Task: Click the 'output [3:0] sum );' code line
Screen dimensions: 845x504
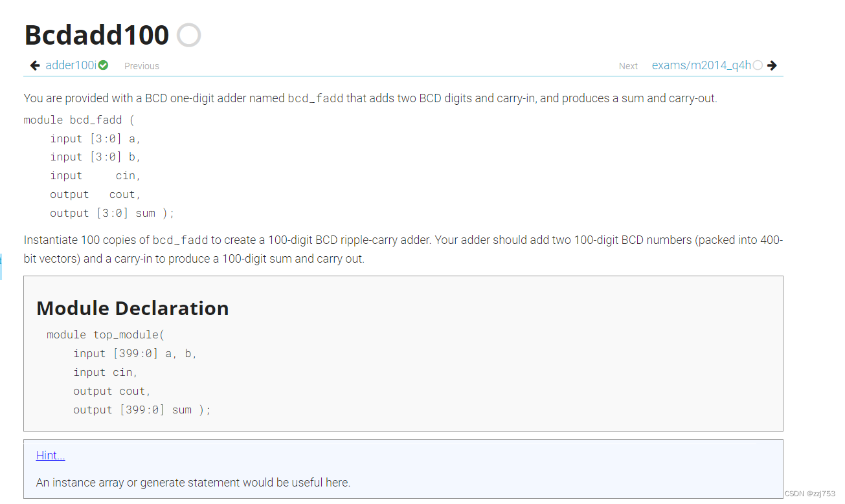Action: [x=112, y=213]
